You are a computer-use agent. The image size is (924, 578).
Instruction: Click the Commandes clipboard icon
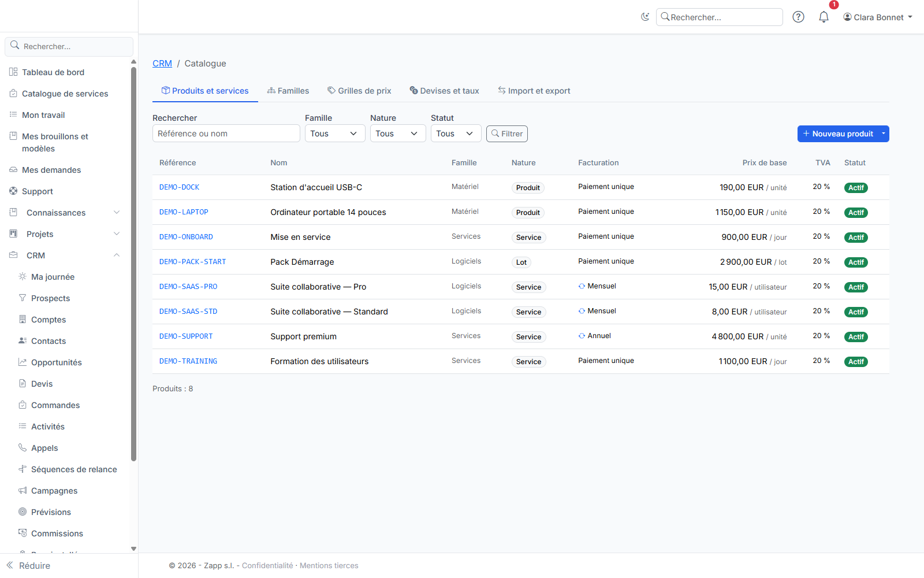23,405
